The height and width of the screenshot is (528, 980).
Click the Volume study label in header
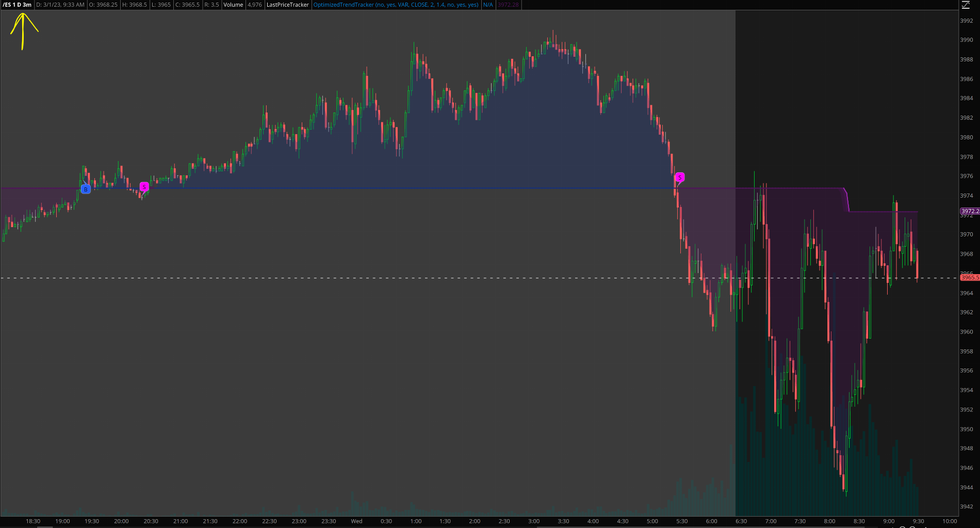pyautogui.click(x=233, y=5)
